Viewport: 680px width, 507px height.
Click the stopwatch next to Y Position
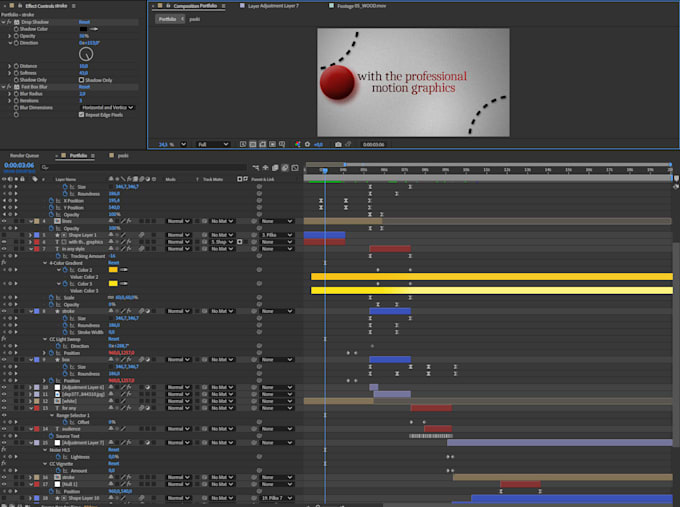[x=51, y=208]
